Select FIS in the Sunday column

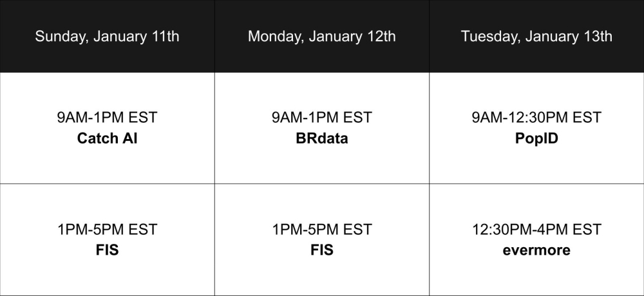pos(107,250)
